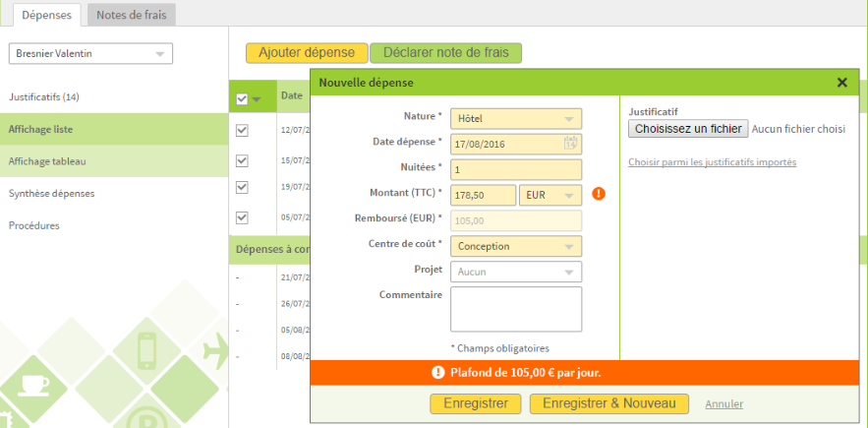Click the orange warning icon next to Montant

coord(599,194)
